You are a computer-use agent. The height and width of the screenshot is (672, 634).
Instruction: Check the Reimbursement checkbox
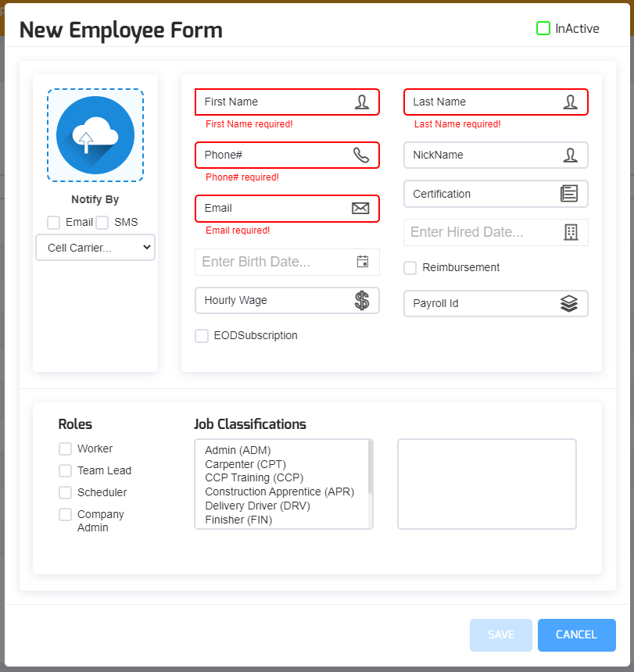(410, 268)
